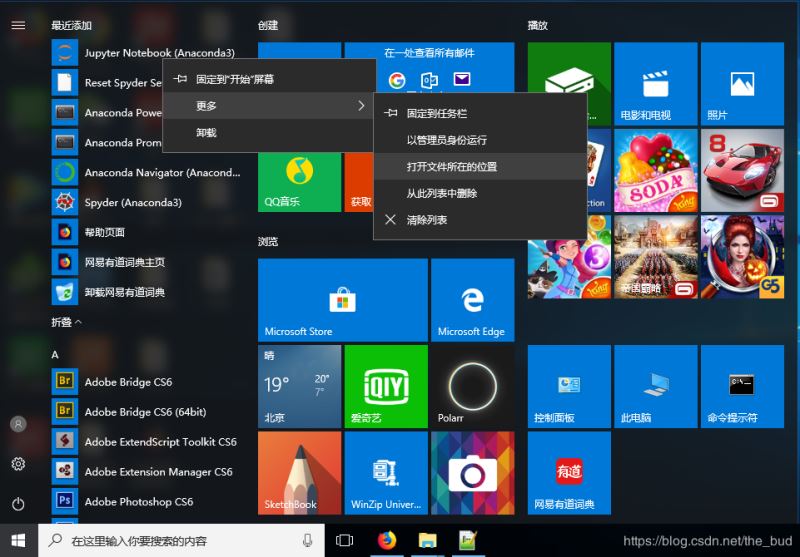Click 卸载网易有道词典 uninstaller entry
Viewport: 800px width, 557px height.
pos(147,292)
